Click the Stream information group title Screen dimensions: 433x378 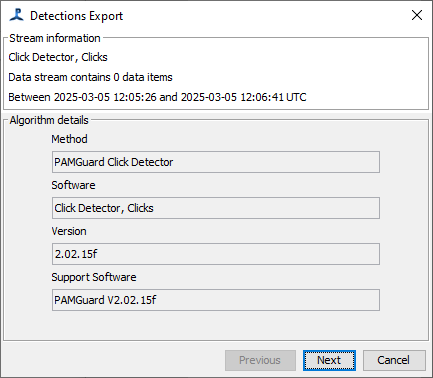[x=55, y=38]
